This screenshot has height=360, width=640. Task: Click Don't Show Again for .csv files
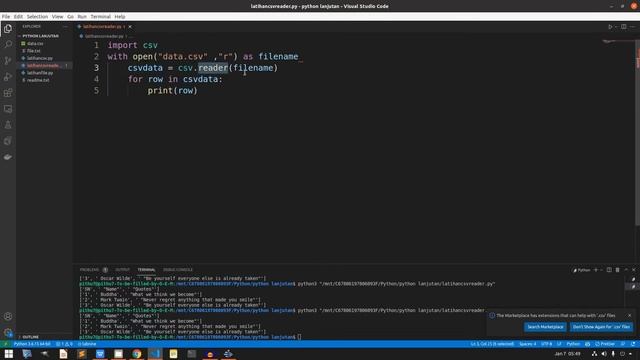pyautogui.click(x=601, y=327)
